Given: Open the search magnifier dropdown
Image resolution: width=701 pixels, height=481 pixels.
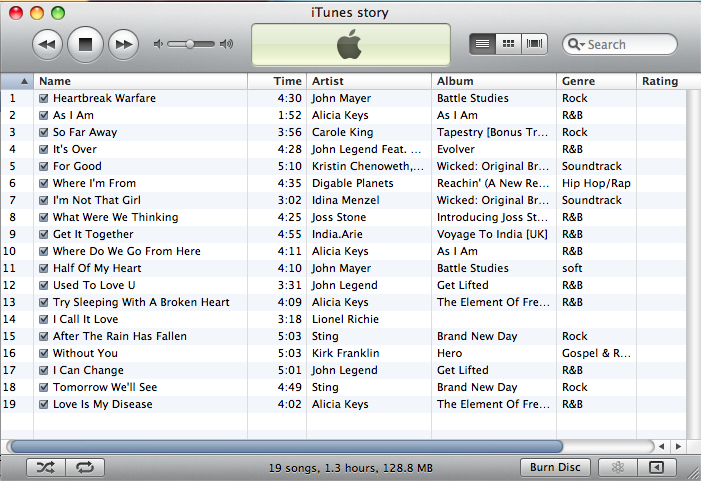Looking at the screenshot, I should coord(576,44).
